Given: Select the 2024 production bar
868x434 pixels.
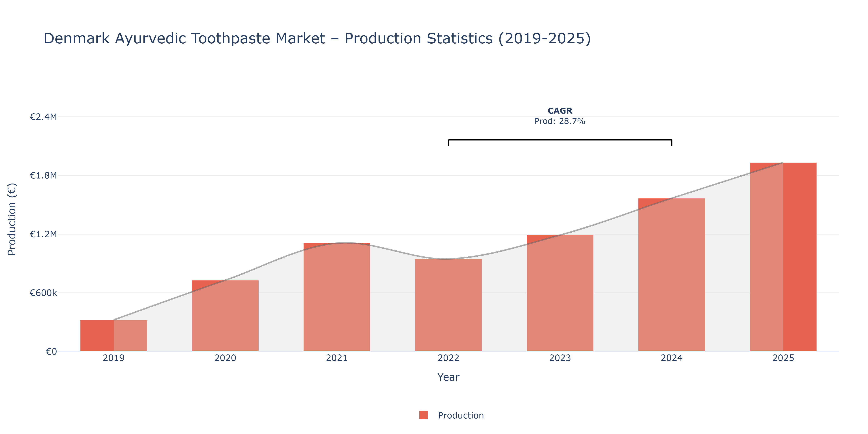Looking at the screenshot, I should 672,275.
